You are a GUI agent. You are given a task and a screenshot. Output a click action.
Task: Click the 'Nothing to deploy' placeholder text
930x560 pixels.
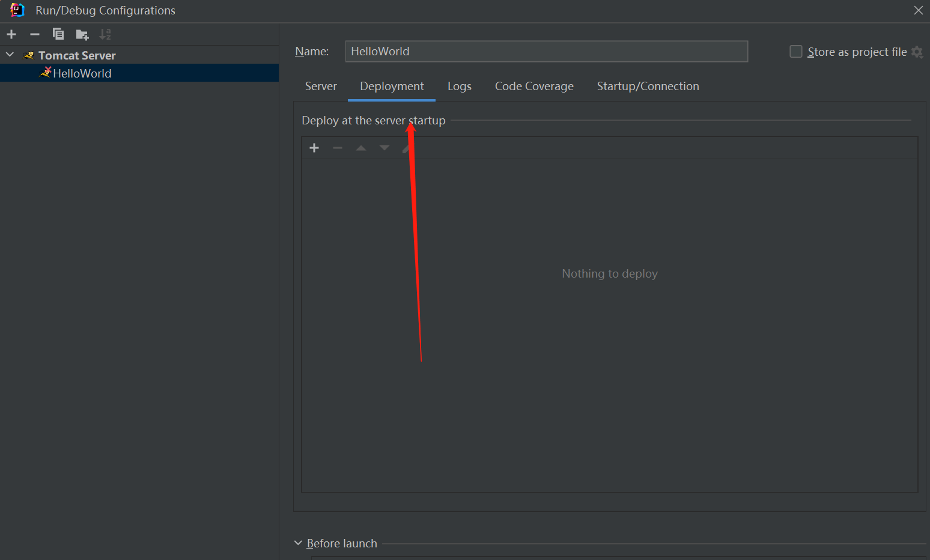click(610, 273)
